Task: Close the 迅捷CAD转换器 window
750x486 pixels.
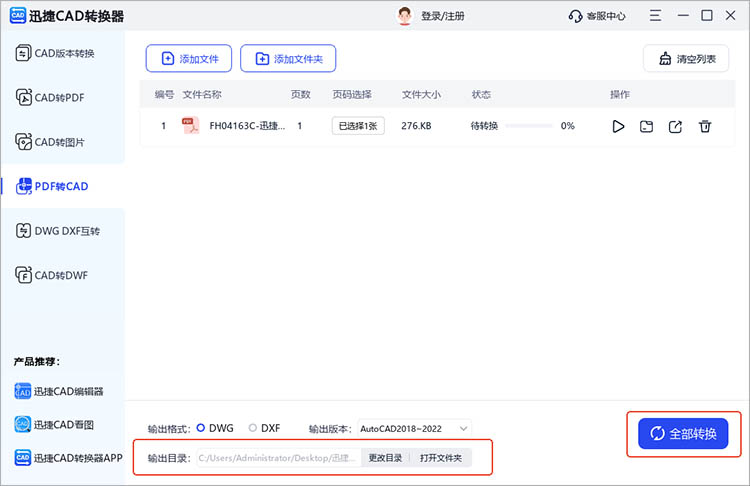Action: point(730,16)
